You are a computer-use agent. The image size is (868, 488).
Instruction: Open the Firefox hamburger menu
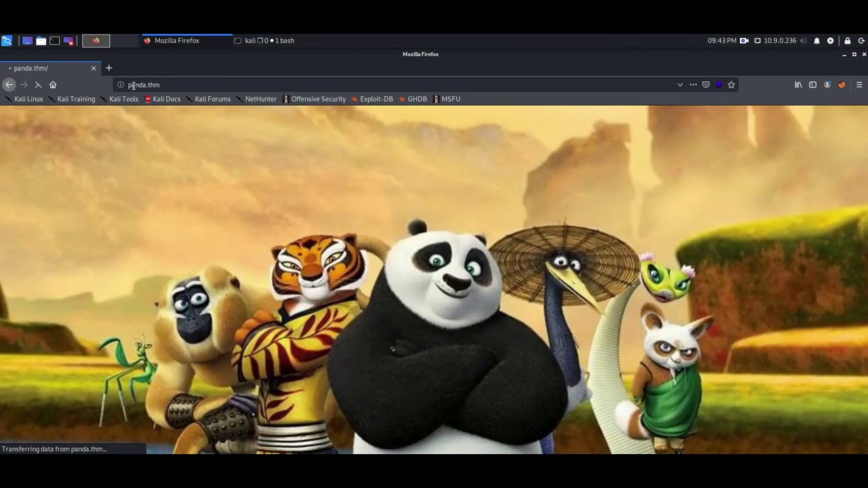coord(859,85)
